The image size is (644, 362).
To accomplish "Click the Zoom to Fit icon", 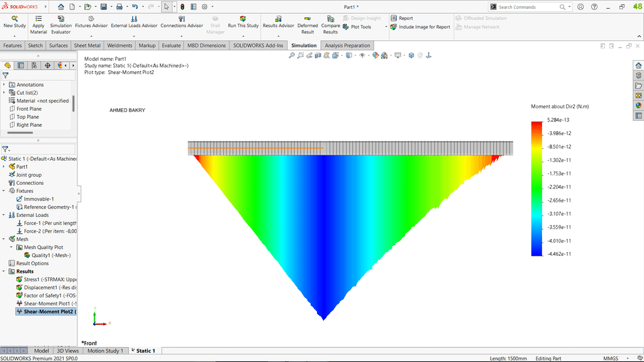I will (292, 55).
